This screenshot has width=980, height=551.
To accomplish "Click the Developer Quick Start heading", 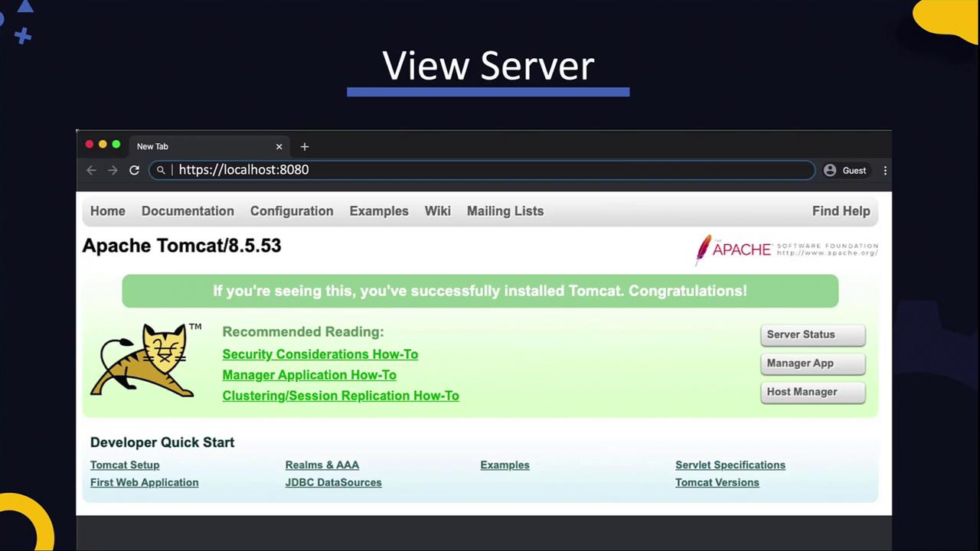I will (x=162, y=442).
